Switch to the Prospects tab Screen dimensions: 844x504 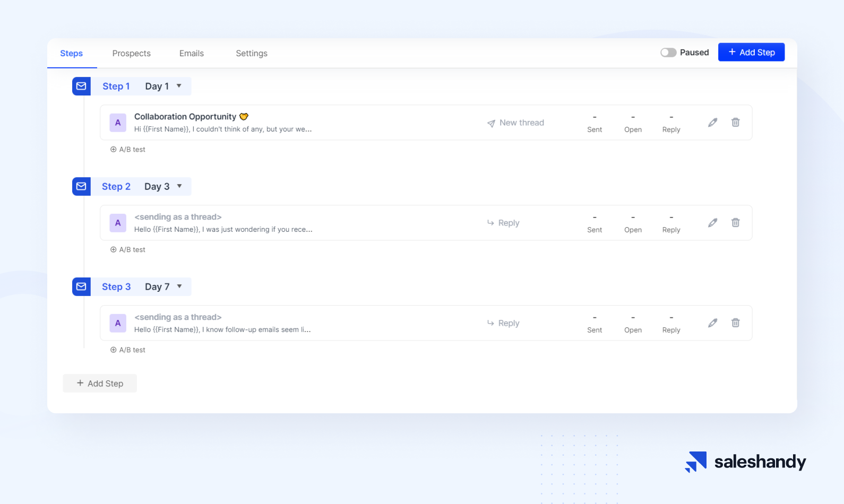pyautogui.click(x=131, y=54)
